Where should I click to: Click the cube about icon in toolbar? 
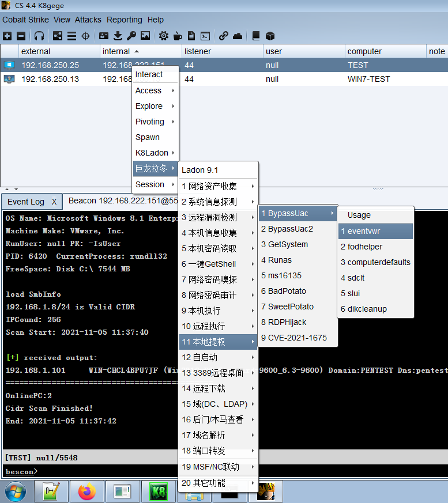tap(270, 36)
